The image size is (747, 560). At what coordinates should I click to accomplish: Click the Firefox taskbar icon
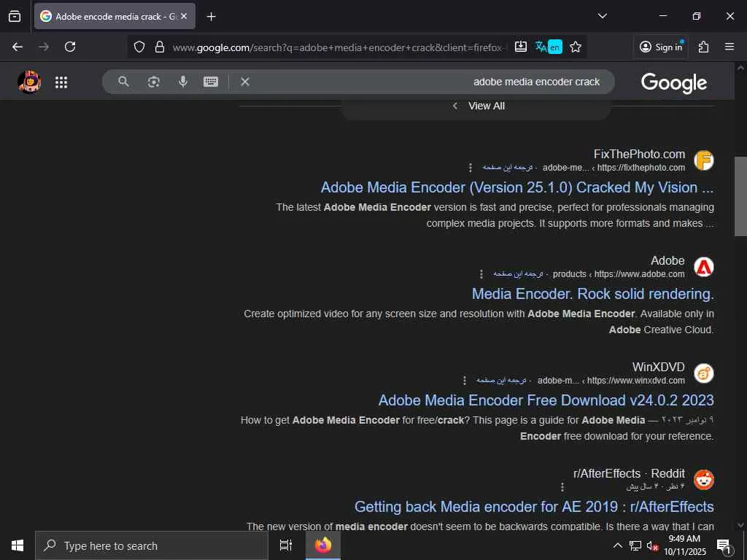click(323, 545)
